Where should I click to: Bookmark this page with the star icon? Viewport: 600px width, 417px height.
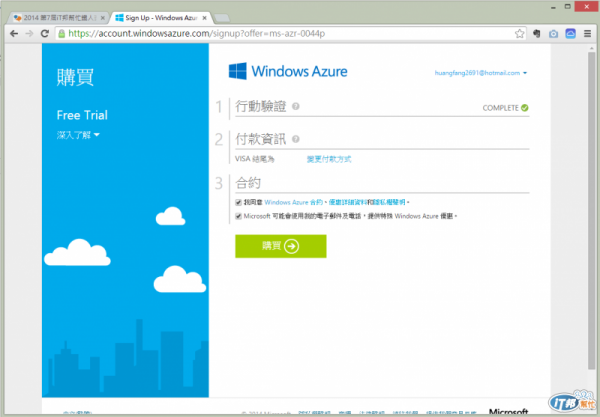pyautogui.click(x=519, y=34)
